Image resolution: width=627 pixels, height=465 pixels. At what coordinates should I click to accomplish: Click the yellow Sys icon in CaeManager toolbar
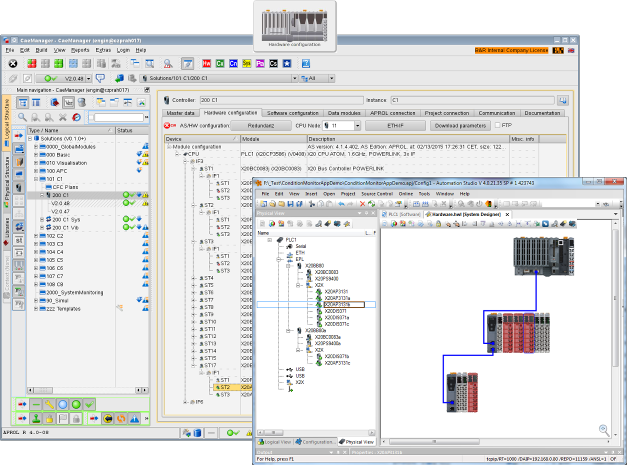point(247,64)
